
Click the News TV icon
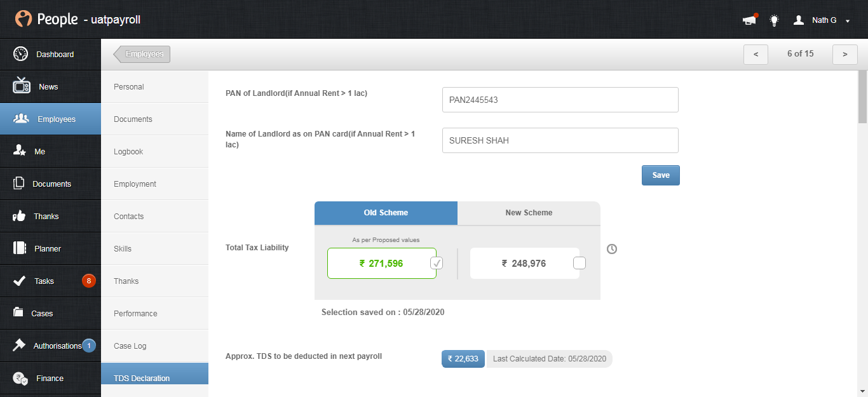click(x=21, y=86)
